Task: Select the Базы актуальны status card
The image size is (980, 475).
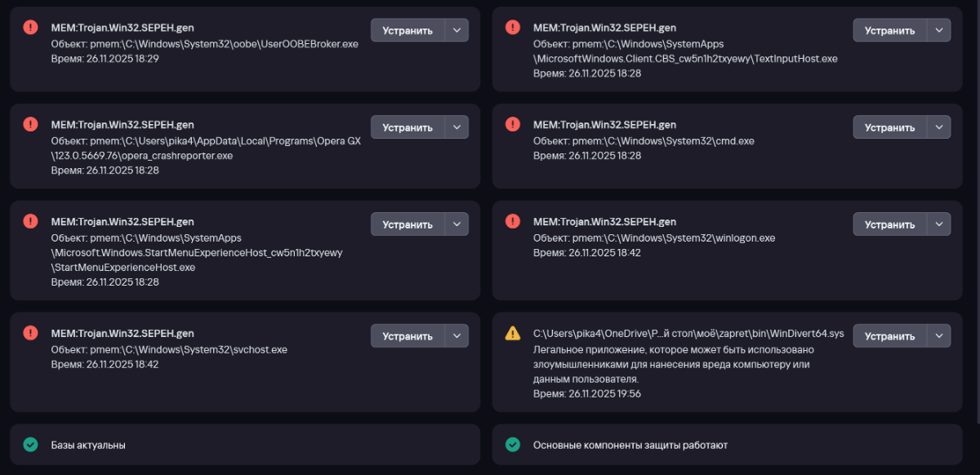Action: click(x=245, y=445)
